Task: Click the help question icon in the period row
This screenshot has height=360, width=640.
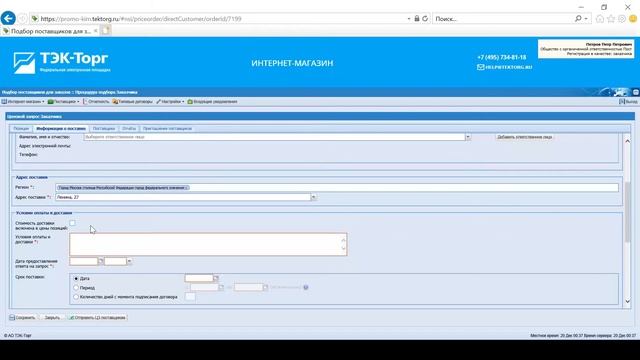Action: (306, 288)
